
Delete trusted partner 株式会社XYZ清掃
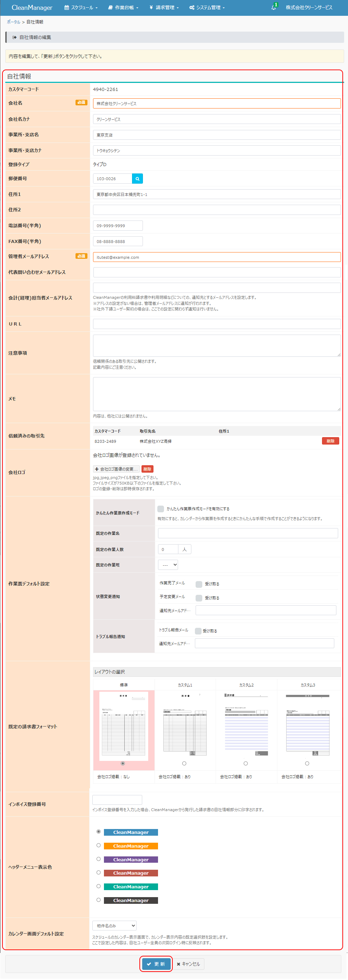[330, 441]
